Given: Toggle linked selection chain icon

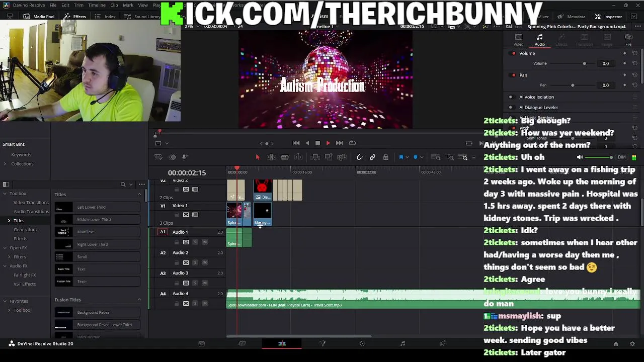Looking at the screenshot, I should click(x=373, y=157).
